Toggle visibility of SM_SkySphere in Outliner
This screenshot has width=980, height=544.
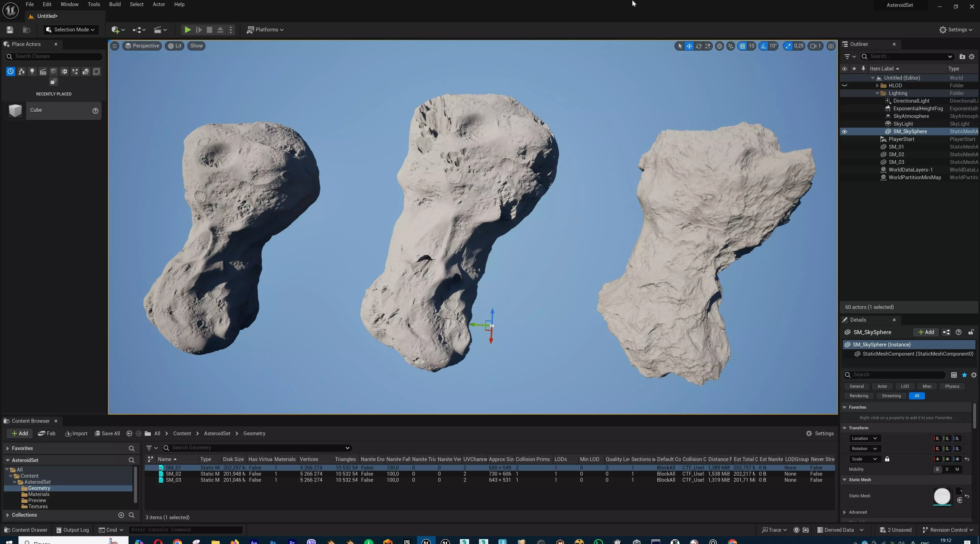[x=844, y=132]
